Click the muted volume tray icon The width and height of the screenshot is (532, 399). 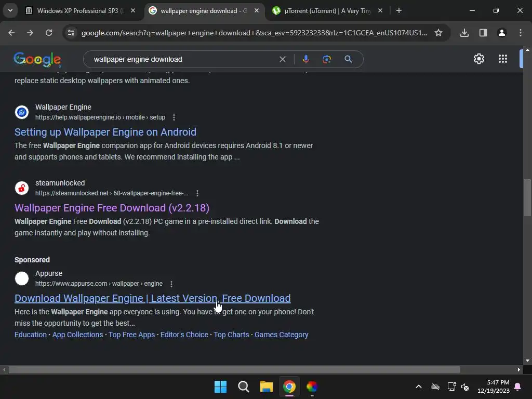tap(465, 387)
